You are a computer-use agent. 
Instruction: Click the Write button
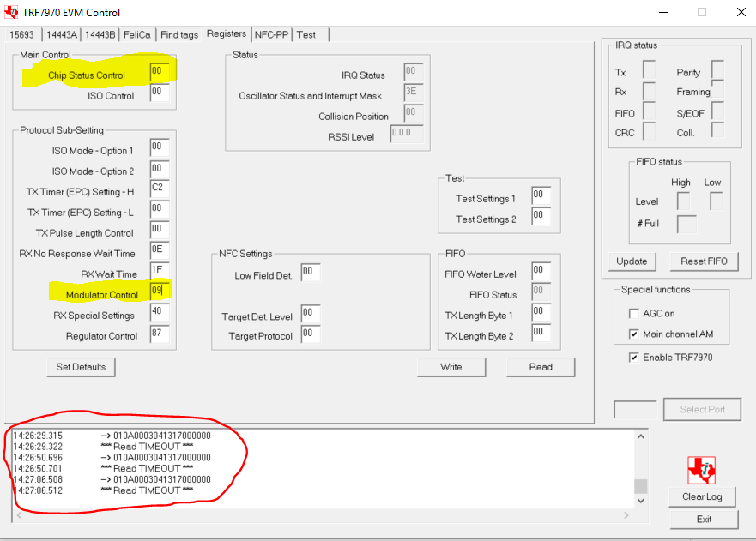click(451, 367)
